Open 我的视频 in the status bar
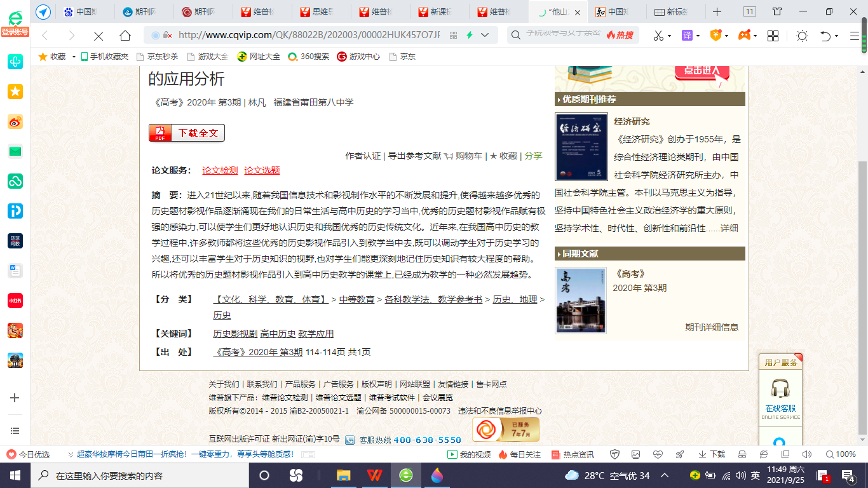The width and height of the screenshot is (868, 488). click(x=470, y=454)
